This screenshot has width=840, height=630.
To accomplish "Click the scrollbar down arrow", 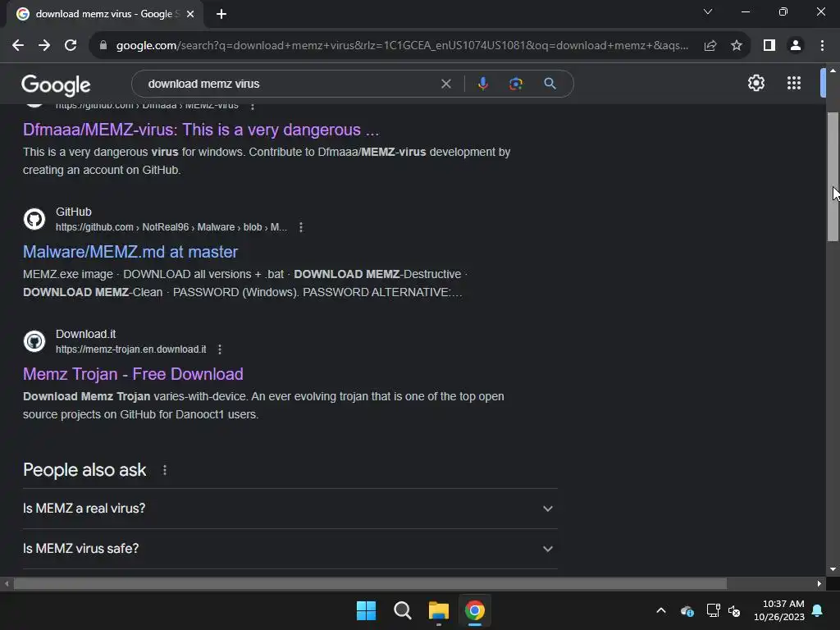I will (x=833, y=569).
